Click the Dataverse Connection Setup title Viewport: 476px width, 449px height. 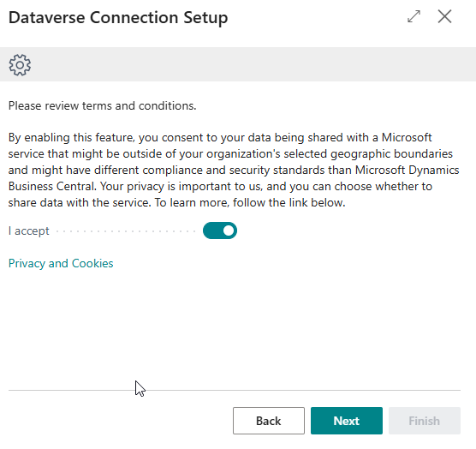tap(118, 18)
